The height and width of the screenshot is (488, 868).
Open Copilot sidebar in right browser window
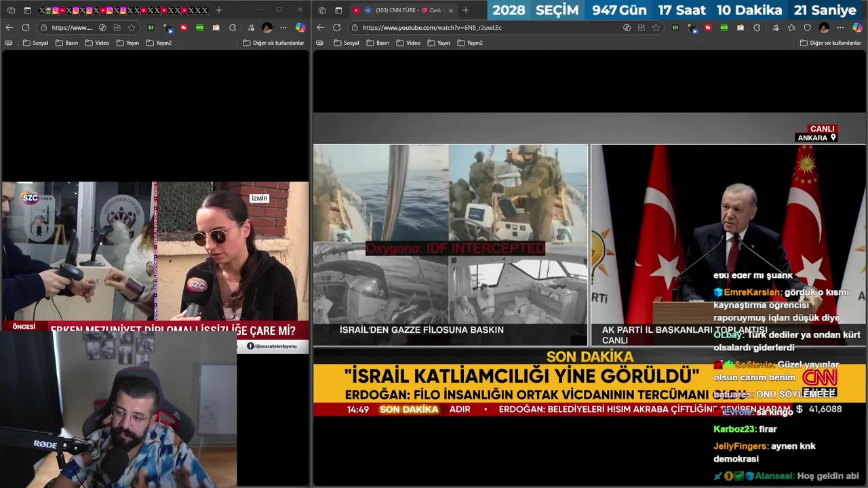(x=857, y=28)
